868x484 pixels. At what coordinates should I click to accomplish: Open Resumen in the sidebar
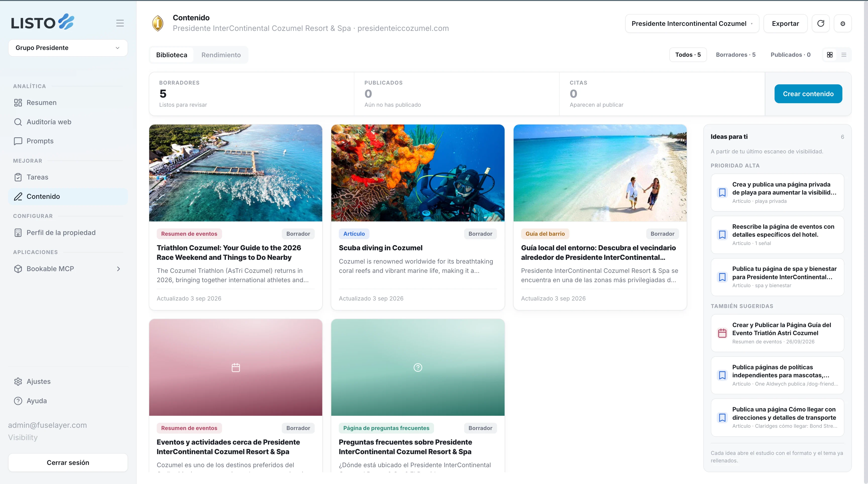tap(68, 103)
